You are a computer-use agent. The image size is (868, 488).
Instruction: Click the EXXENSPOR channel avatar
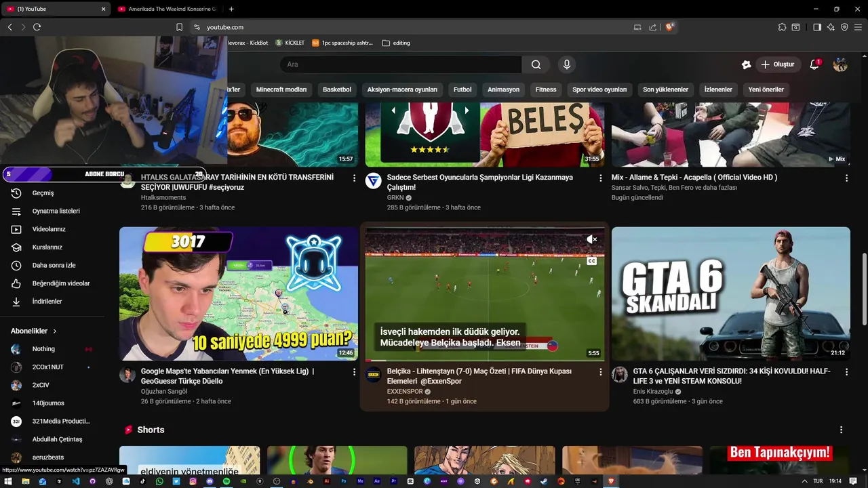(374, 374)
